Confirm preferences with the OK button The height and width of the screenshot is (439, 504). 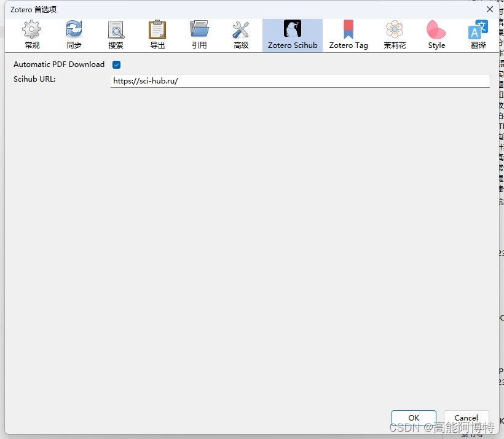(x=414, y=418)
